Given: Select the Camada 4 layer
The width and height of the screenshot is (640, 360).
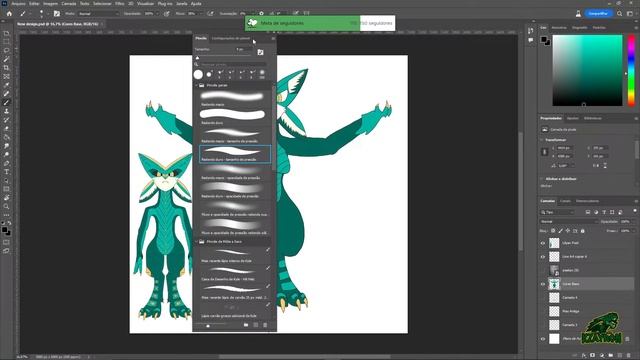Looking at the screenshot, I should 588,298.
